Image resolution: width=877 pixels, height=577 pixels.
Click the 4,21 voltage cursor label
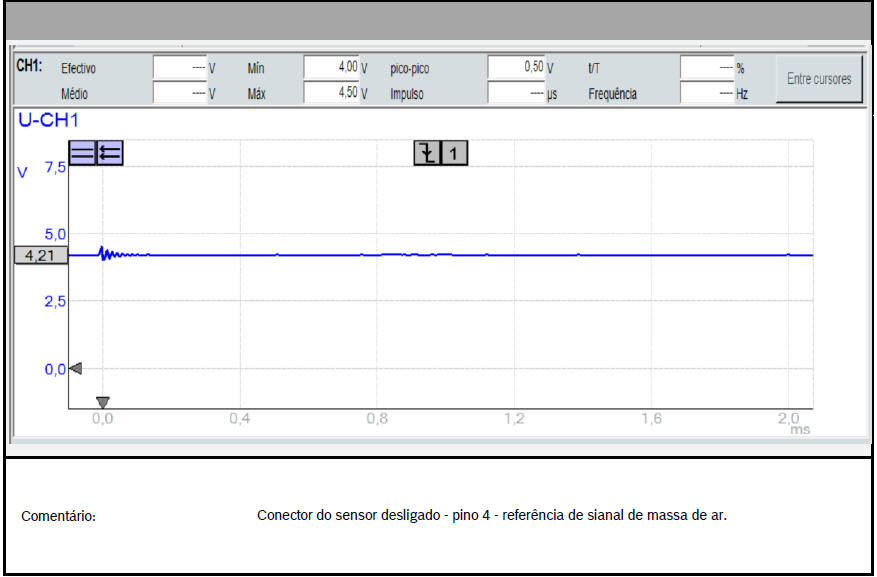click(40, 256)
